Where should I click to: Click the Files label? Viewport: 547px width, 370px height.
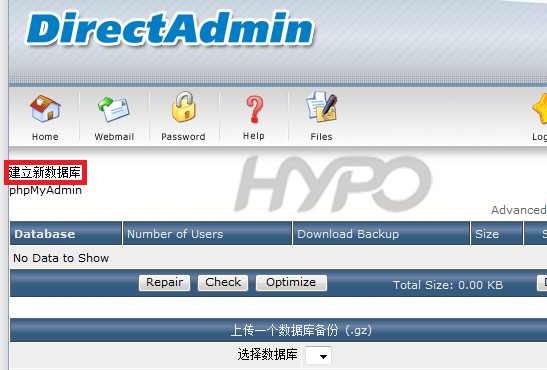(x=321, y=137)
